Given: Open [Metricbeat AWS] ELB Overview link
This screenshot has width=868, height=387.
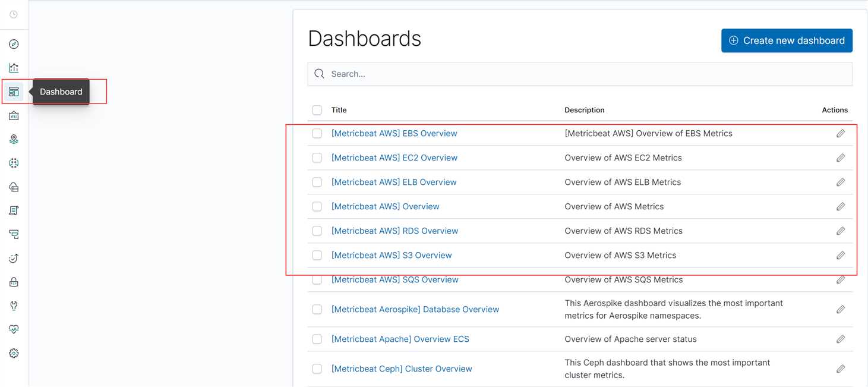Looking at the screenshot, I should pos(394,183).
